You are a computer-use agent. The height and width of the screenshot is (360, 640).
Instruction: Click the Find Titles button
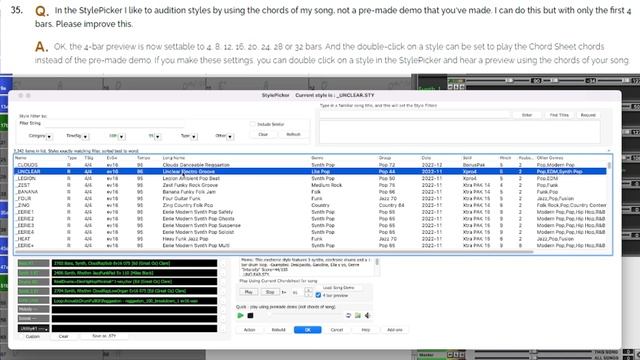(559, 115)
